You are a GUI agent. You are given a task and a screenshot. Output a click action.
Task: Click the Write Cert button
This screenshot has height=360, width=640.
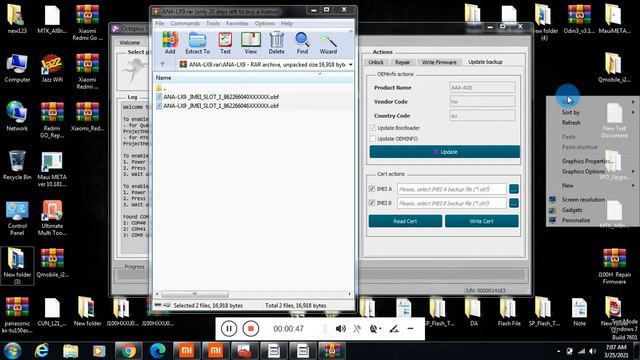(482, 221)
